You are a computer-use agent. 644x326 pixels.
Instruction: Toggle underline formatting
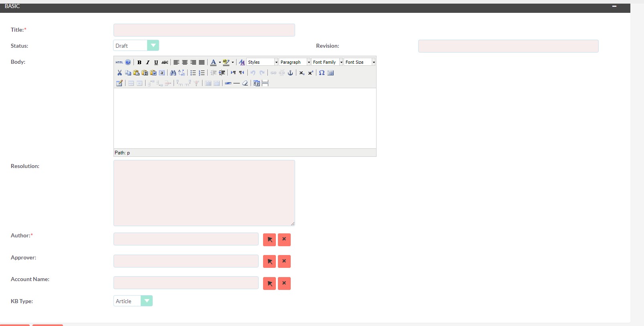(x=156, y=62)
